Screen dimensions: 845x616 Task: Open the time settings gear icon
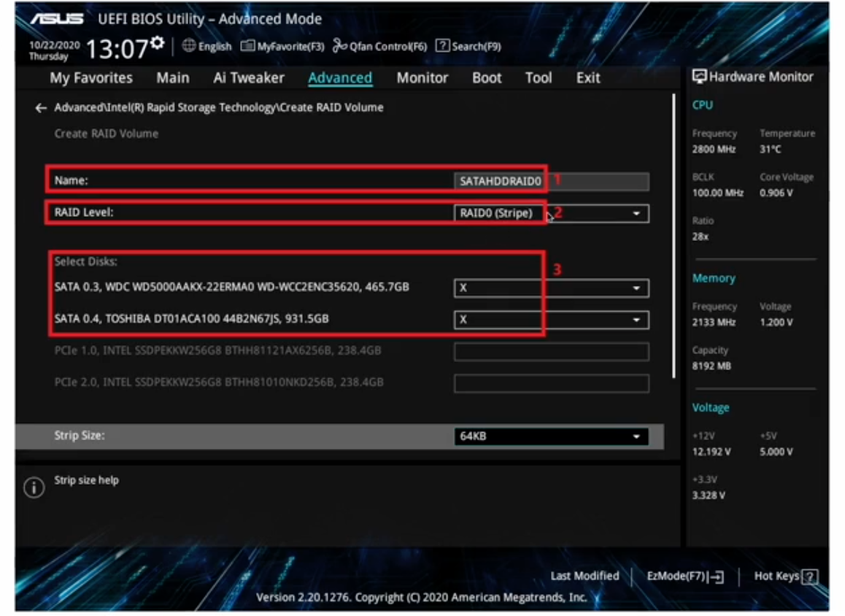coord(157,42)
